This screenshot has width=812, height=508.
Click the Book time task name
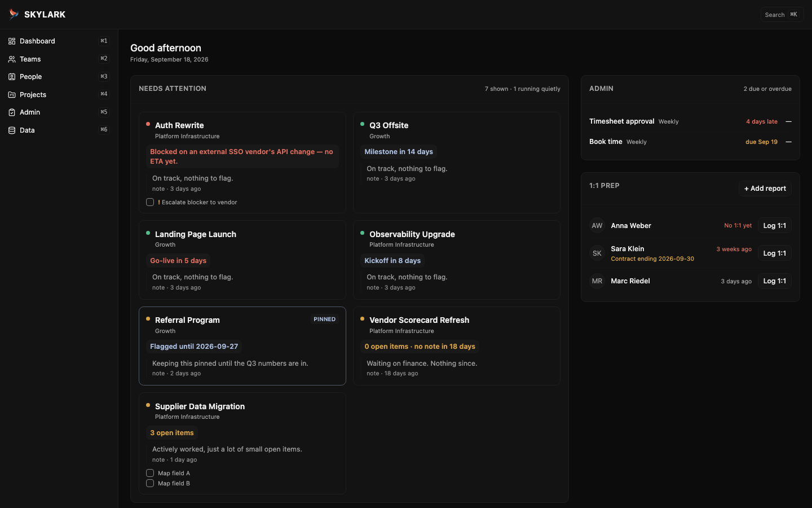[606, 142]
